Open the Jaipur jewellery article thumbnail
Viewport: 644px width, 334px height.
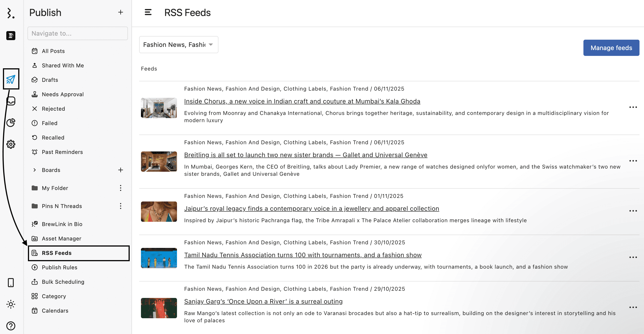(x=159, y=212)
